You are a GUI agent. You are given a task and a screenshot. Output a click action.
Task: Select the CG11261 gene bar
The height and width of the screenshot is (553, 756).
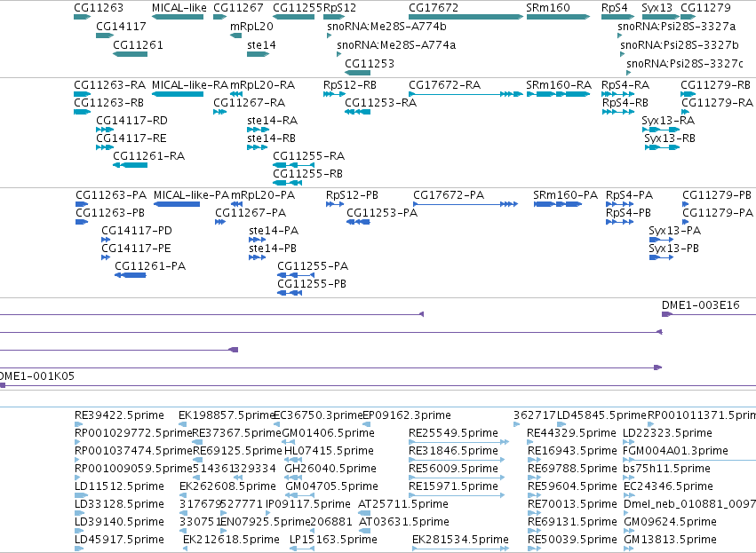pos(131,54)
